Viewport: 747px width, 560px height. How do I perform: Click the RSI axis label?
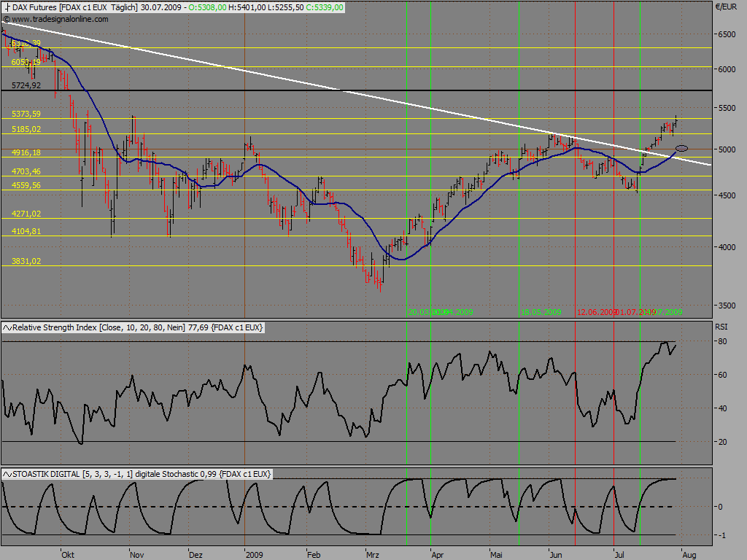pyautogui.click(x=721, y=327)
